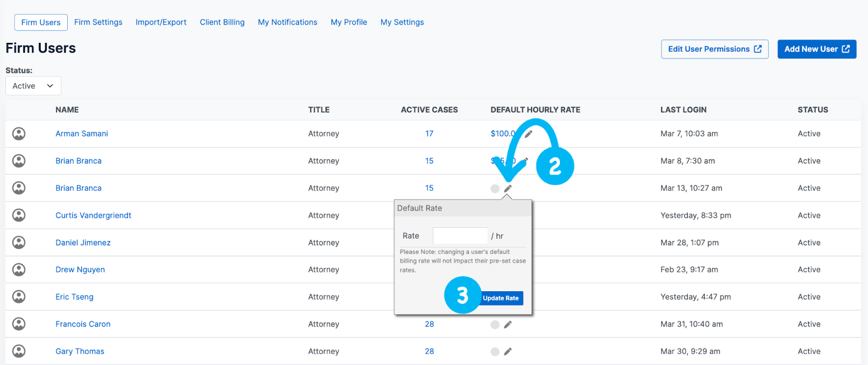Open the Brian Branca link with Mar 8 login

tap(78, 161)
